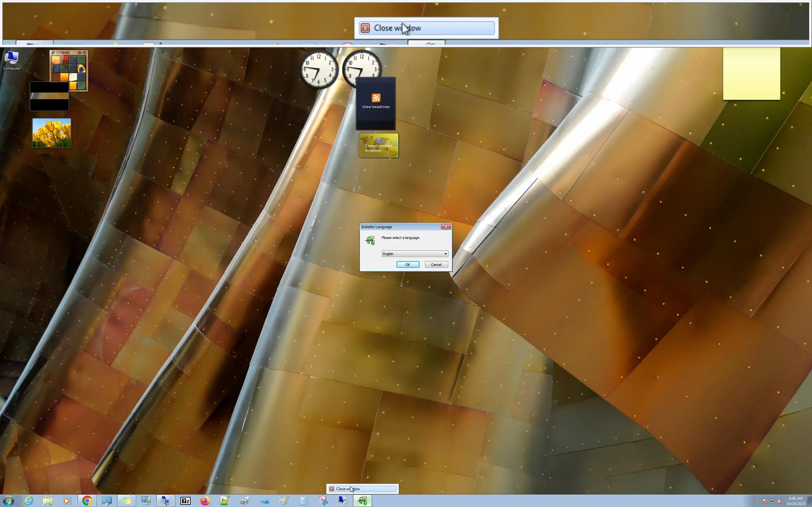Open Paint palette icon in taskbar

[284, 501]
